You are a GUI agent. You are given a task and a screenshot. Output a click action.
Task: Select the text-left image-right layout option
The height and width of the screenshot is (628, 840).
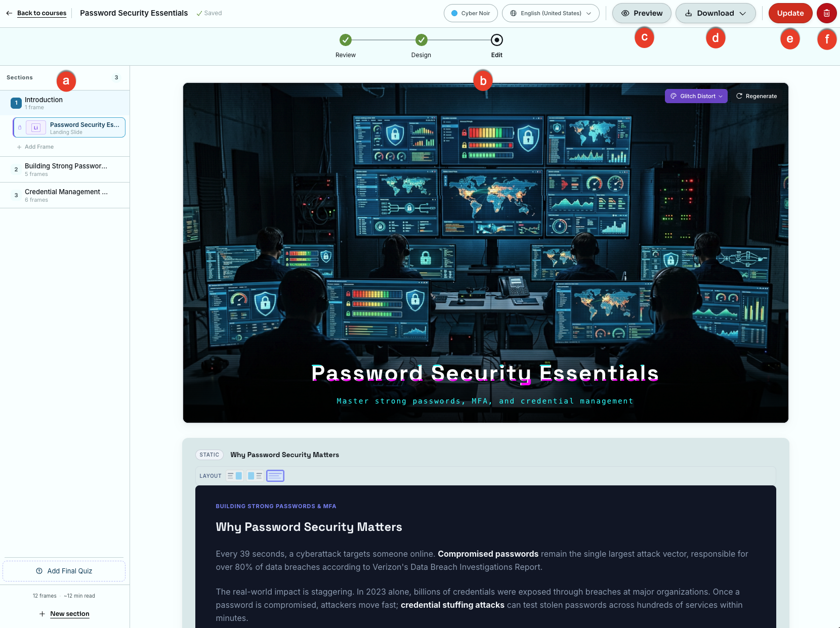point(235,476)
